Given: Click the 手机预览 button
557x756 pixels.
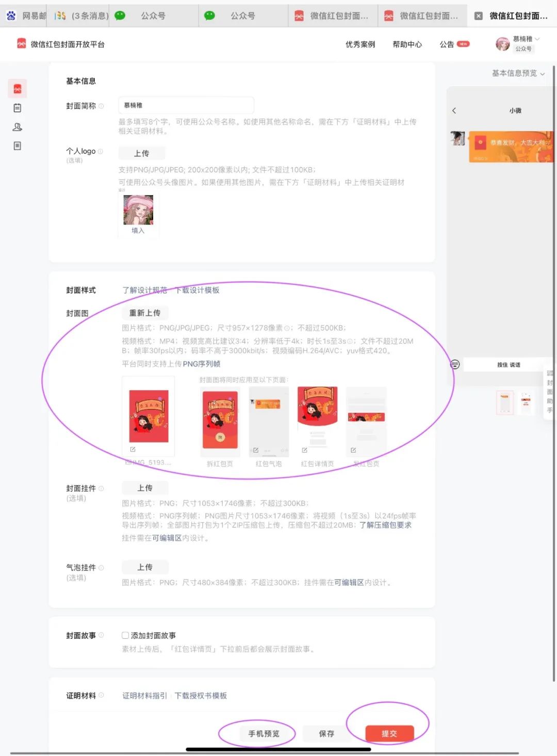Looking at the screenshot, I should tap(264, 733).
